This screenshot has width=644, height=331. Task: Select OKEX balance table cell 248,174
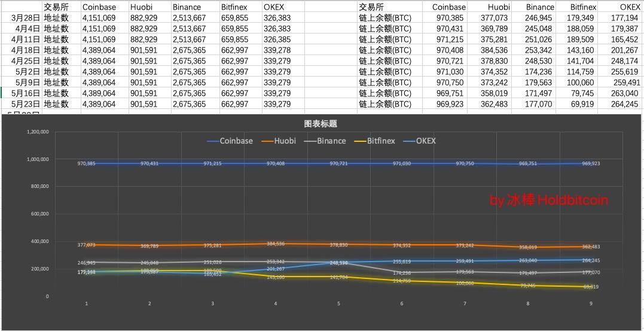click(x=621, y=61)
